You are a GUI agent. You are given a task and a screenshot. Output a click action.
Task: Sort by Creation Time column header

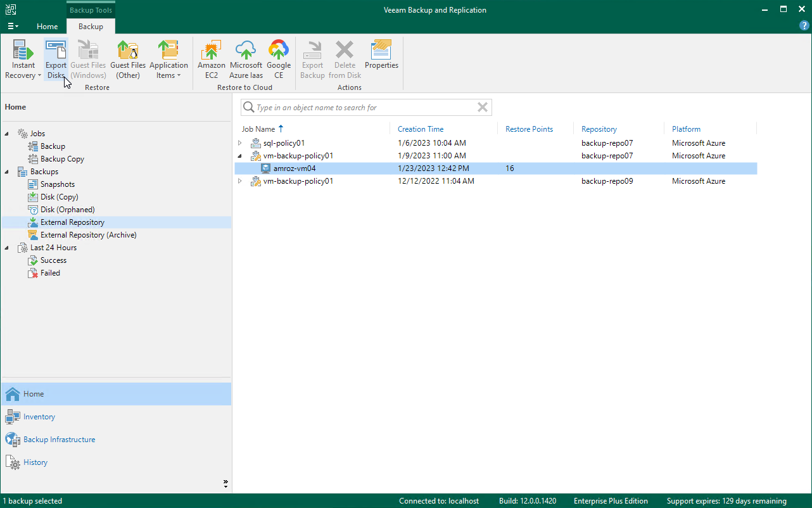[421, 129]
